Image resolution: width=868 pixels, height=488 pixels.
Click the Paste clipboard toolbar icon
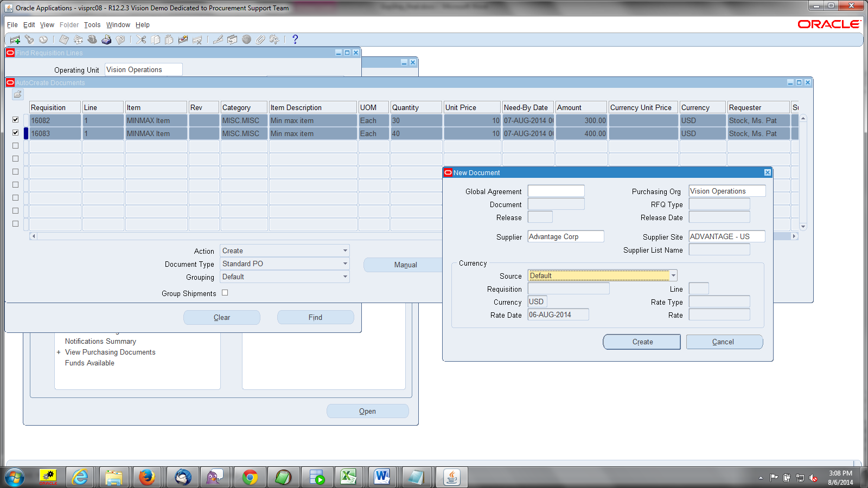tap(169, 40)
